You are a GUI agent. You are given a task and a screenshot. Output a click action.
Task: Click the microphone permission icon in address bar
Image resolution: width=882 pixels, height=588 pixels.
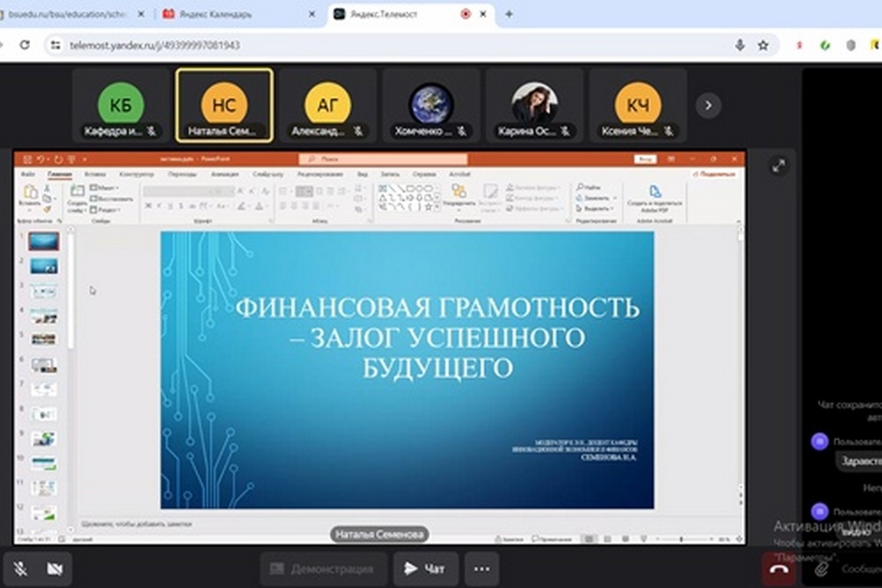tap(740, 45)
